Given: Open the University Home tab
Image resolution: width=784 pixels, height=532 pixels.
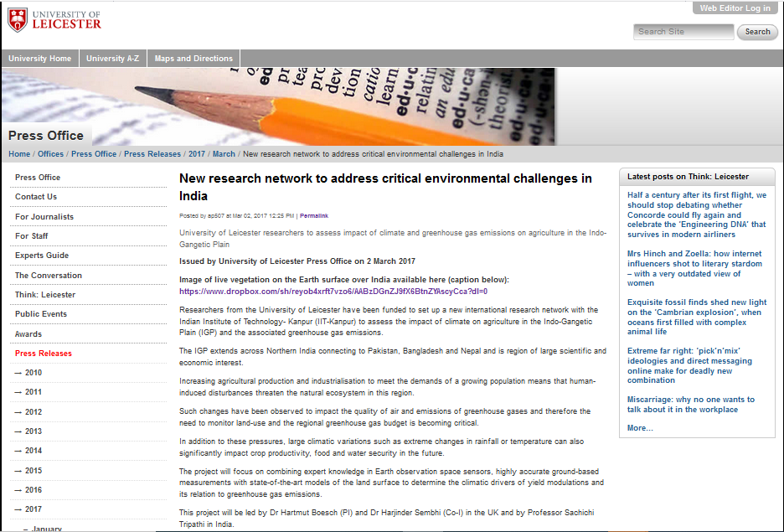Looking at the screenshot, I should (x=40, y=59).
